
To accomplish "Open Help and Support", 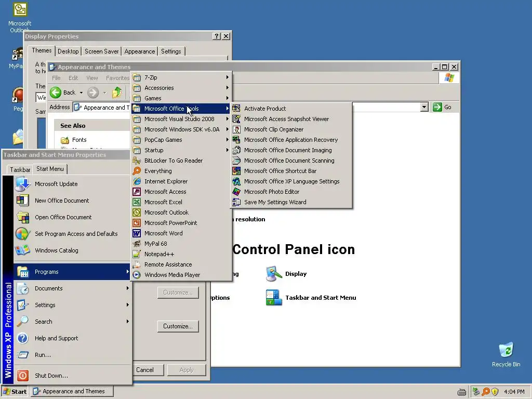I will pos(72,338).
